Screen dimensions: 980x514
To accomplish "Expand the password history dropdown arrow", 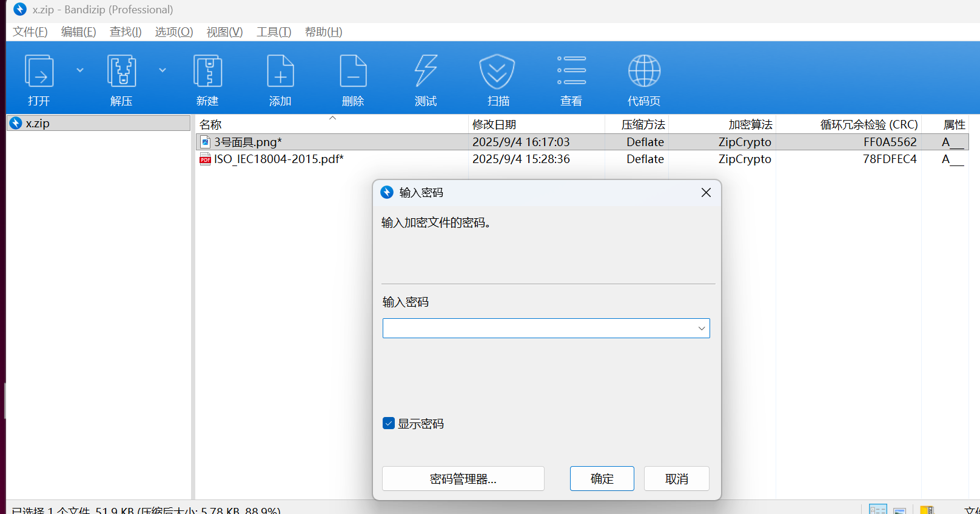I will [702, 329].
